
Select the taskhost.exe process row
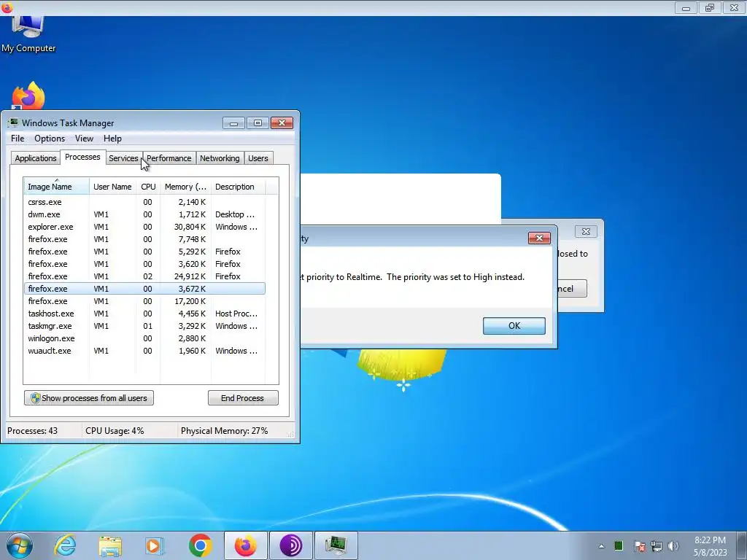(144, 314)
